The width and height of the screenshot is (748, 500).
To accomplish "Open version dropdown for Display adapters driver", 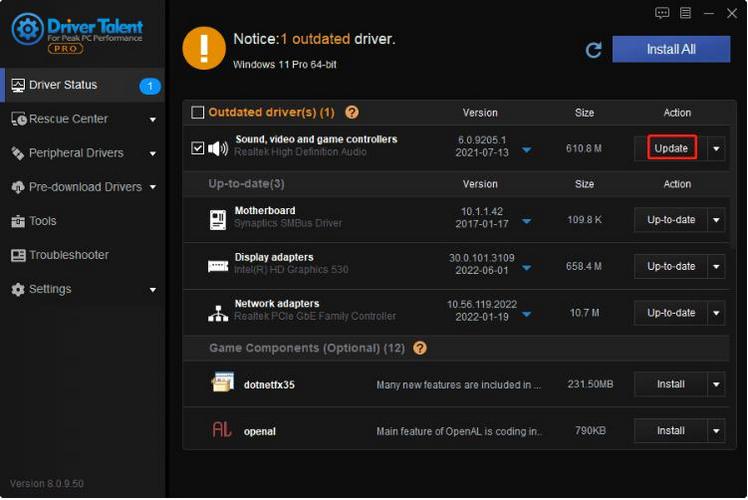I will click(x=527, y=268).
